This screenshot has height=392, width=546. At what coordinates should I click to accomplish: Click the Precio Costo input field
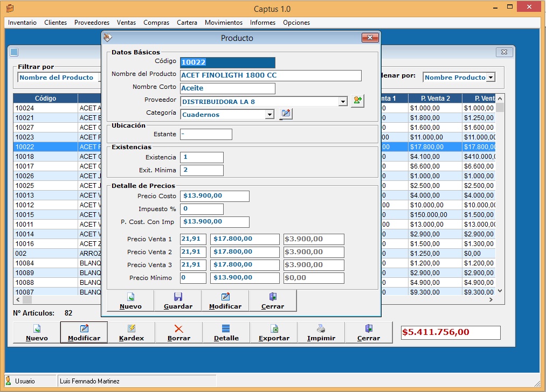[215, 196]
